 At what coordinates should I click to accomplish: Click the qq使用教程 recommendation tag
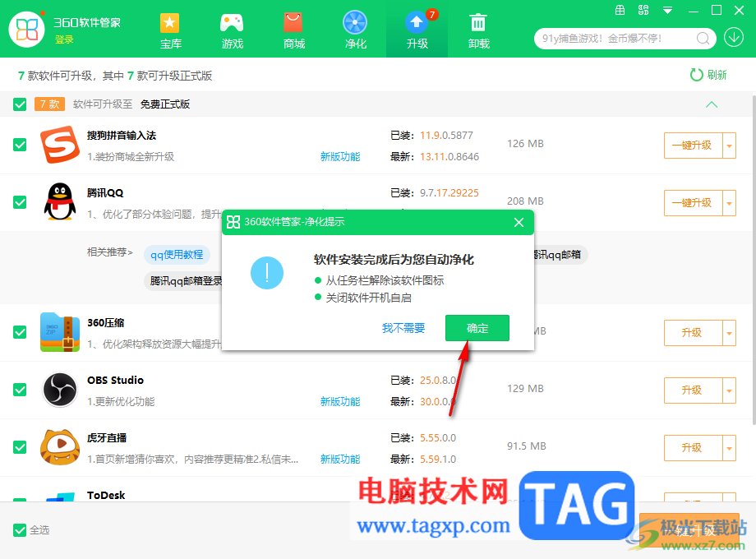tap(177, 255)
